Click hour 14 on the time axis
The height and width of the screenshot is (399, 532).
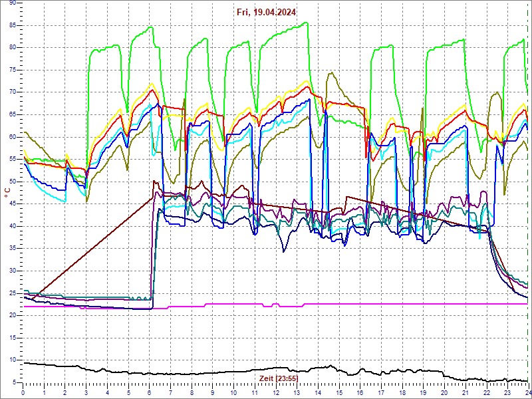(318, 392)
